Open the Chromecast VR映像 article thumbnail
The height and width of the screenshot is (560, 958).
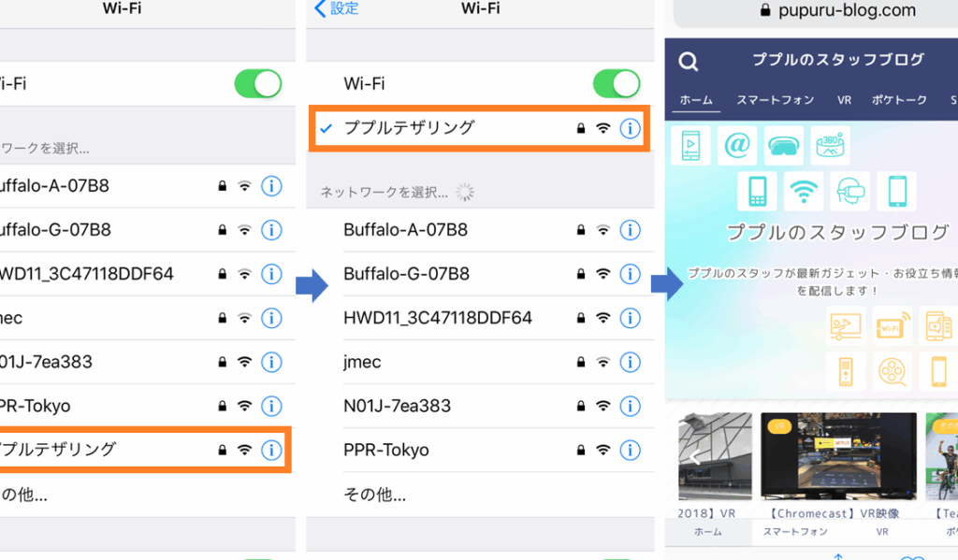(838, 455)
